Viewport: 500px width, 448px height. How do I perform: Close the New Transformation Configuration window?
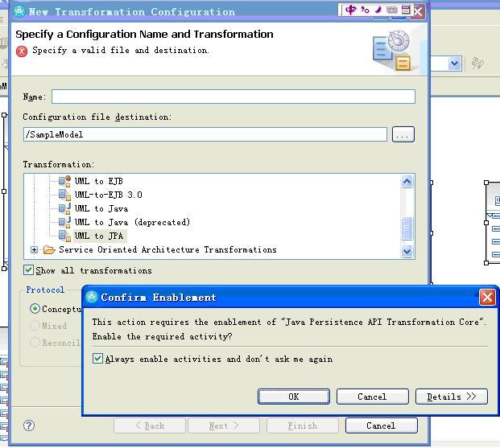(x=418, y=12)
